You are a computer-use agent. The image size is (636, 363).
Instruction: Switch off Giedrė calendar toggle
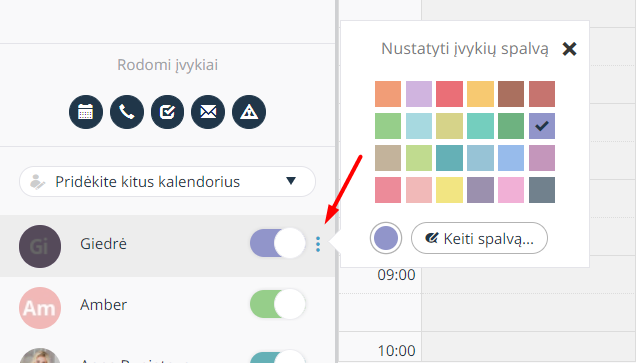click(277, 243)
